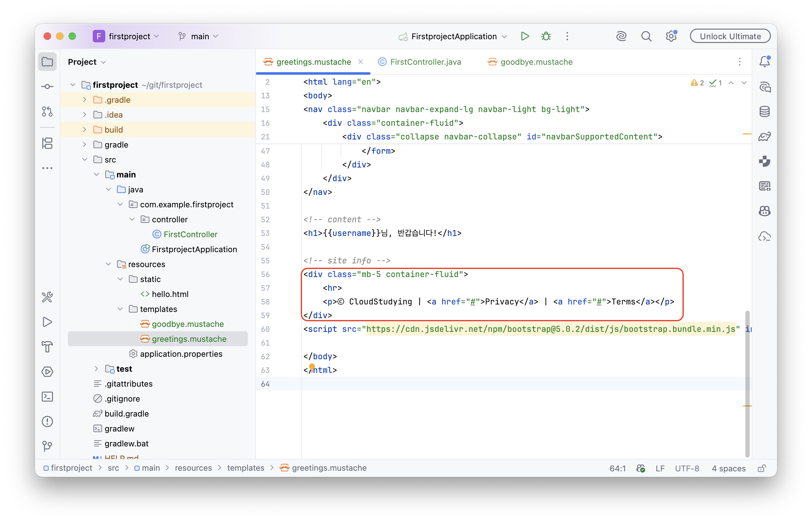Open IDE settings gear

pyautogui.click(x=671, y=36)
